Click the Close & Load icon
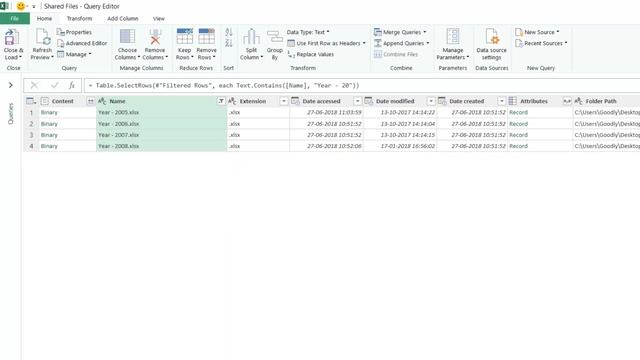The height and width of the screenshot is (360, 640). [x=11, y=38]
